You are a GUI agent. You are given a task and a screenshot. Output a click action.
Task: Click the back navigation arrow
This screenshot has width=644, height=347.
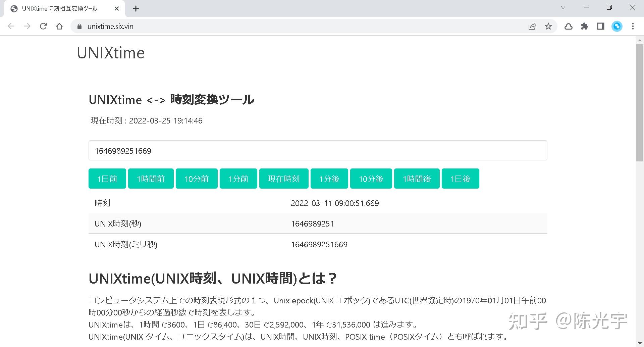click(x=11, y=26)
